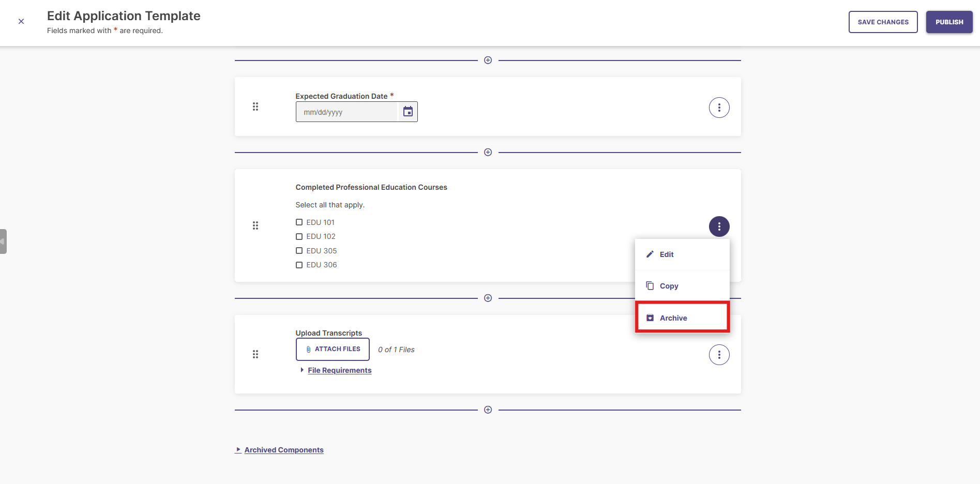Click the Expected Graduation Date label
This screenshot has height=484, width=980.
(341, 96)
